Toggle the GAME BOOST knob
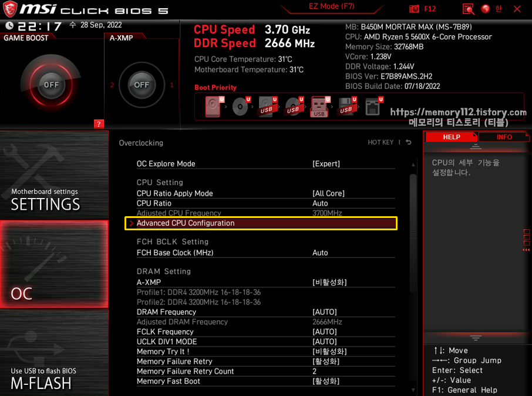The height and width of the screenshot is (396, 532). [51, 85]
